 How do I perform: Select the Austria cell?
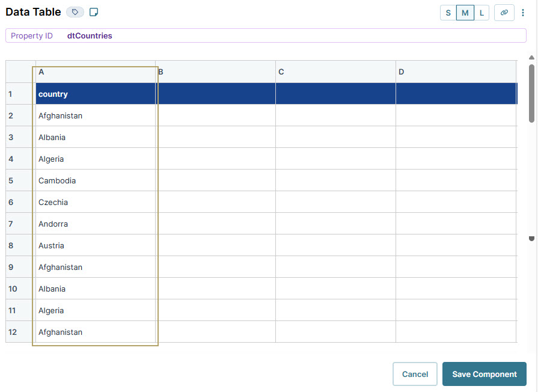(x=96, y=245)
